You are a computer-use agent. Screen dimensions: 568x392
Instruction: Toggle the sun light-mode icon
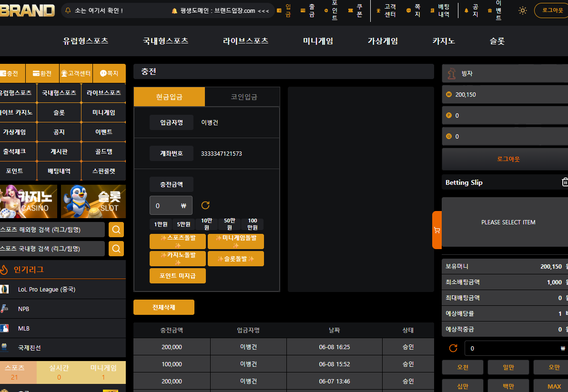522,10
